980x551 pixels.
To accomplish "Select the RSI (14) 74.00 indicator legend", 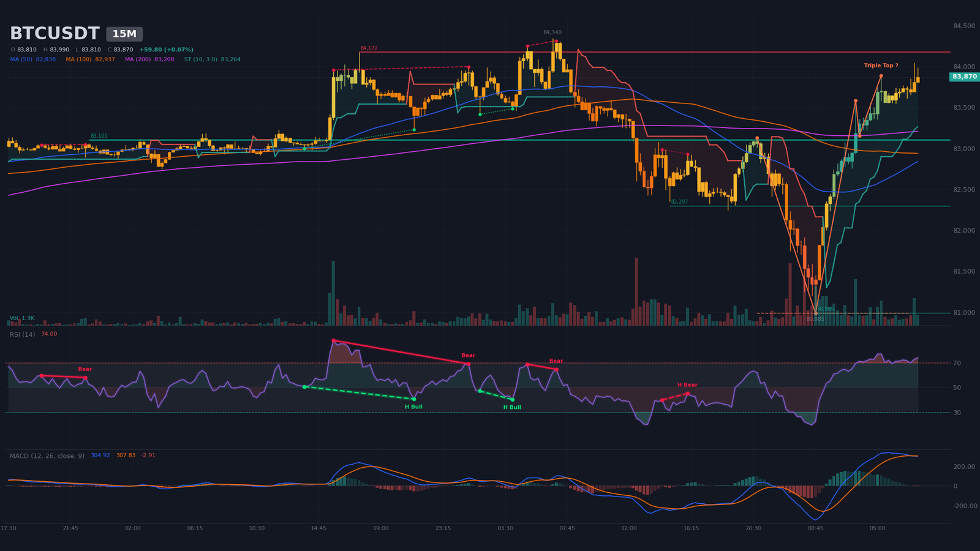I will point(33,334).
